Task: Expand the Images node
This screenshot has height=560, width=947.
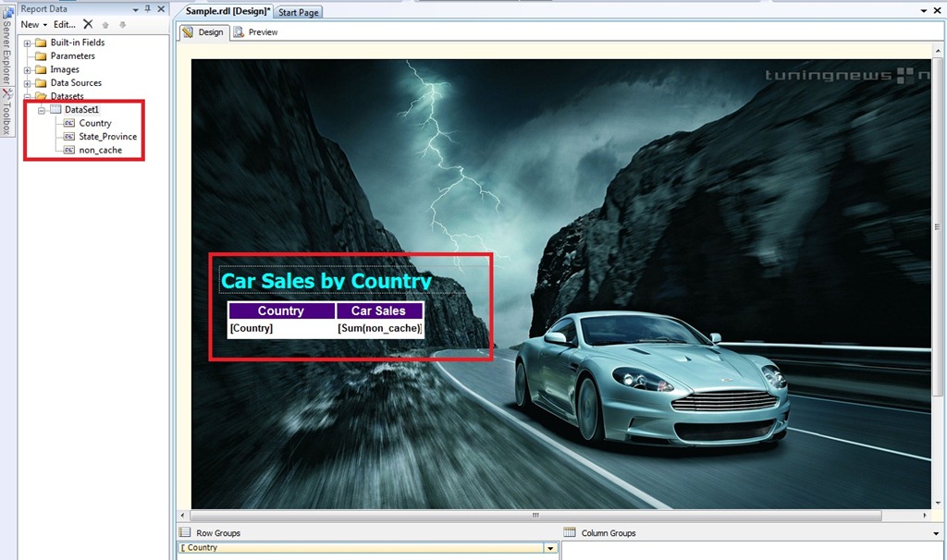Action: tap(27, 70)
